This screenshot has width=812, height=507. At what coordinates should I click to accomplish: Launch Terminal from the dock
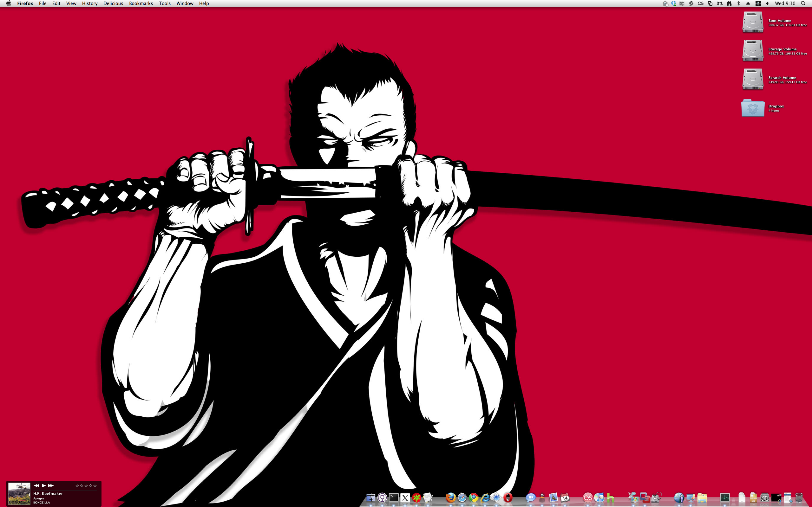tap(394, 497)
